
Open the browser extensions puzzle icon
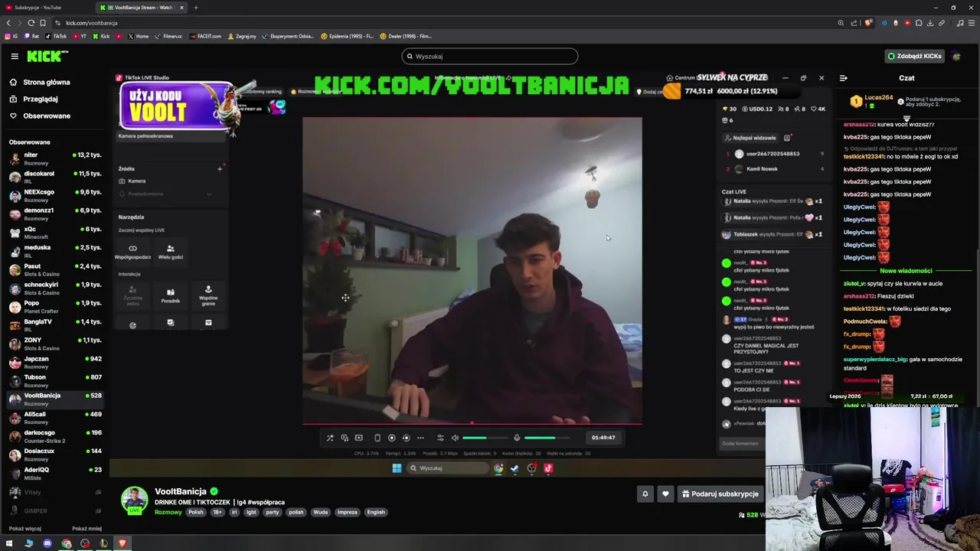(919, 23)
